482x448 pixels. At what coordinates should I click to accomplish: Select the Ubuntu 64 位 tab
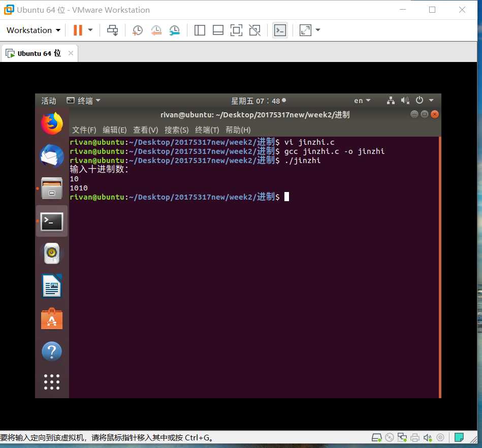click(39, 53)
